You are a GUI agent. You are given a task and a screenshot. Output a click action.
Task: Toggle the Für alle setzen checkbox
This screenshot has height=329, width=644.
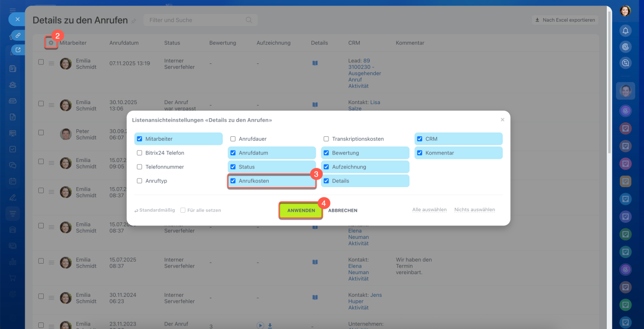[183, 210]
